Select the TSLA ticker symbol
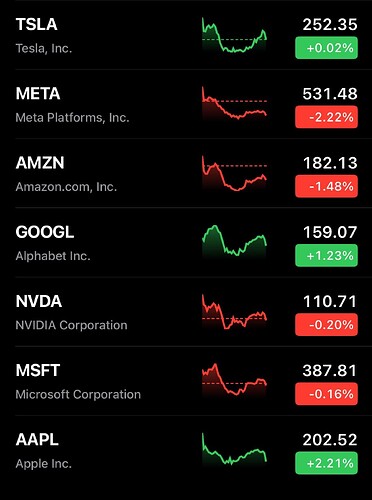Image resolution: width=372 pixels, height=500 pixels. tap(36, 25)
